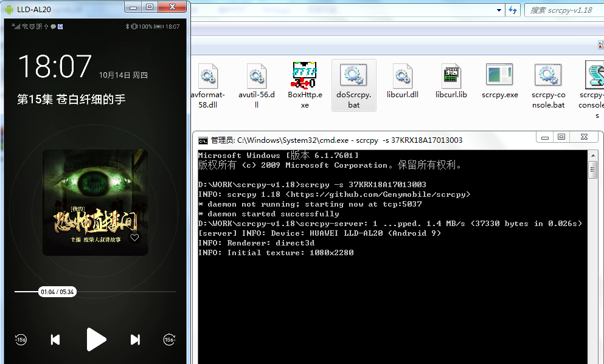
Task: Minimize the LLD-AL20 scrcpy window
Action: 133,7
